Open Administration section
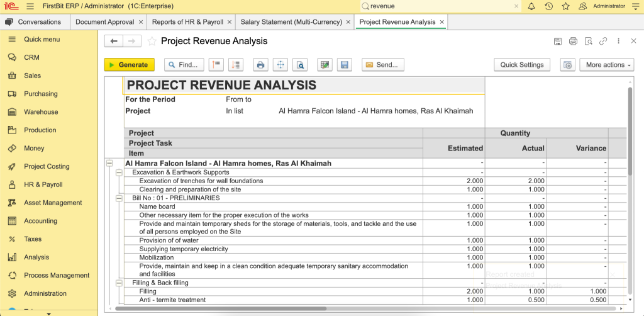 pyautogui.click(x=49, y=293)
